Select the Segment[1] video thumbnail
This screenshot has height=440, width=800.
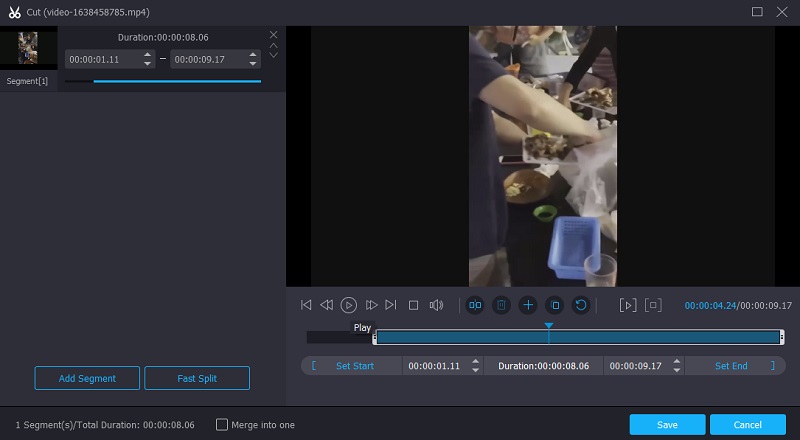pos(28,48)
